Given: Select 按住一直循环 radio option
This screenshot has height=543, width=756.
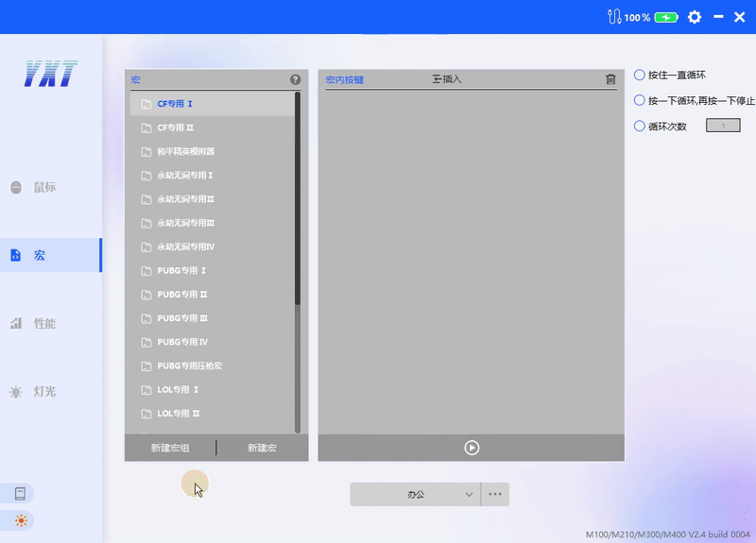Looking at the screenshot, I should [x=640, y=75].
